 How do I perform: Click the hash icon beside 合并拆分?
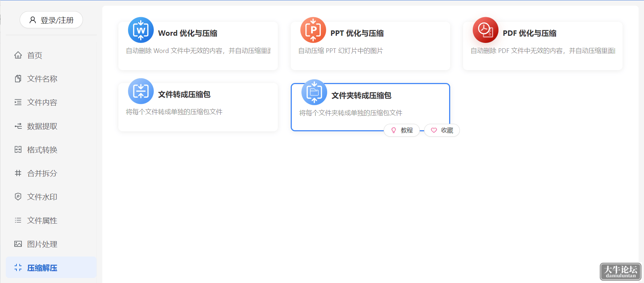click(18, 173)
